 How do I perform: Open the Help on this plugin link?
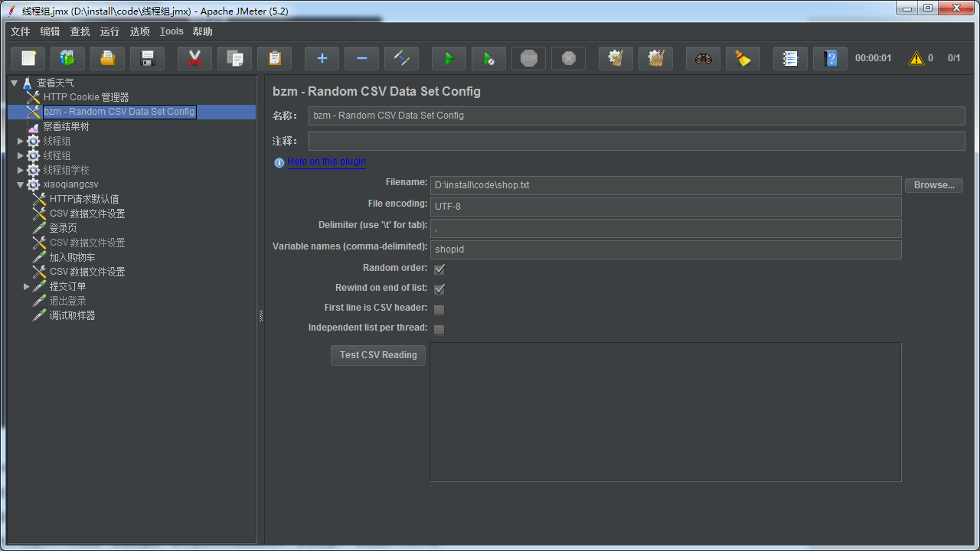tap(327, 161)
